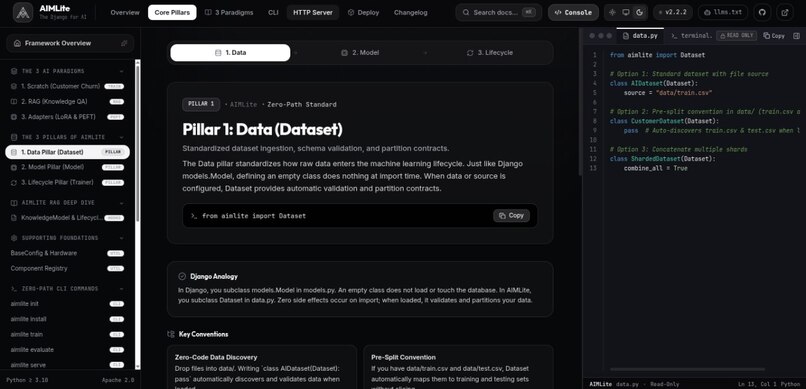Viewport: 806px width, 389px height.
Task: Open the 3 Paradigms nav item
Action: [x=229, y=12]
